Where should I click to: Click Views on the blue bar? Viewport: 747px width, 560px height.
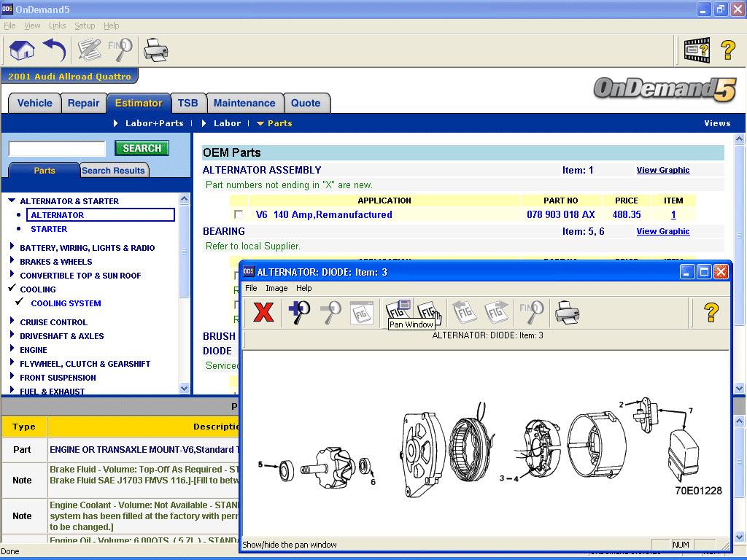click(x=718, y=123)
